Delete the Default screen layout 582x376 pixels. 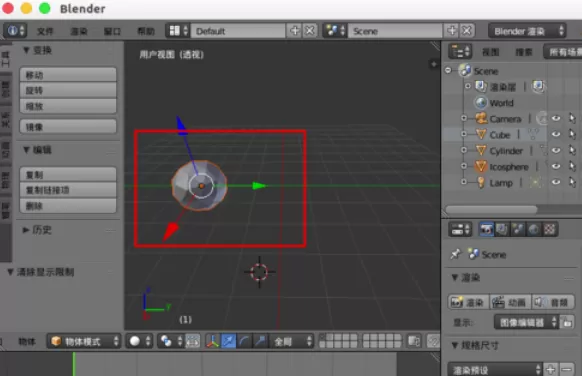coord(310,31)
